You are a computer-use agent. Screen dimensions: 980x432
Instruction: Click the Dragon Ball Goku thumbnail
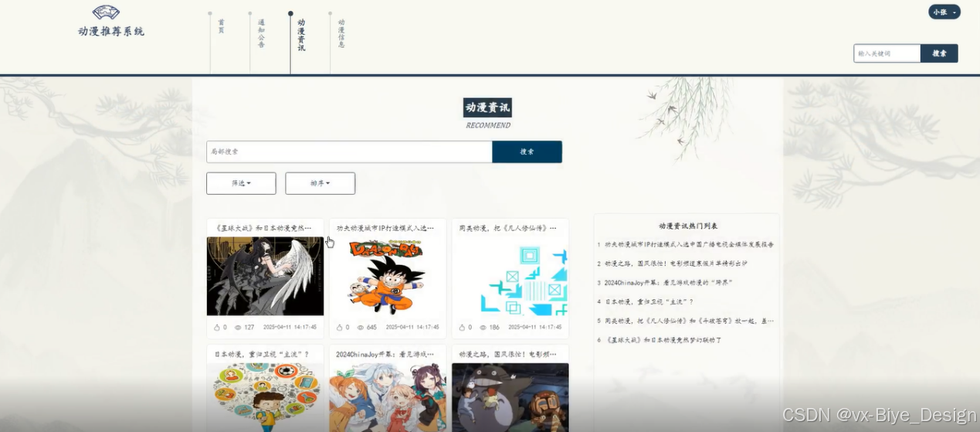[388, 276]
